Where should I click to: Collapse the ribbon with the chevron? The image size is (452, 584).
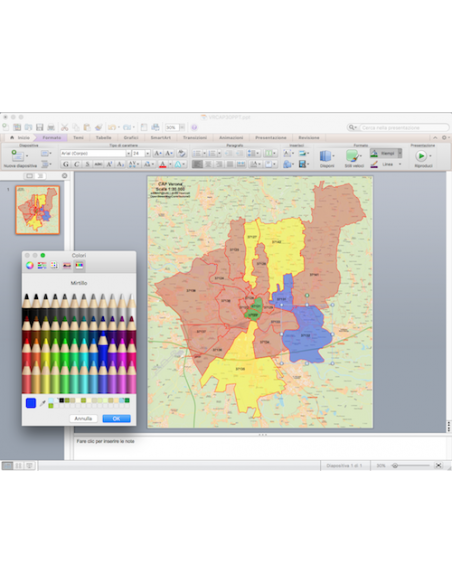[x=435, y=137]
